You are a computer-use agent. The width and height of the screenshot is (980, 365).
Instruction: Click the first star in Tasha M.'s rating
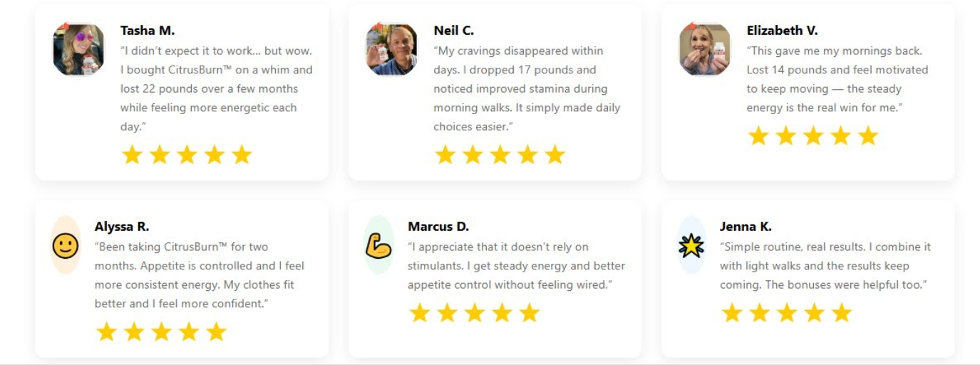pos(132,155)
